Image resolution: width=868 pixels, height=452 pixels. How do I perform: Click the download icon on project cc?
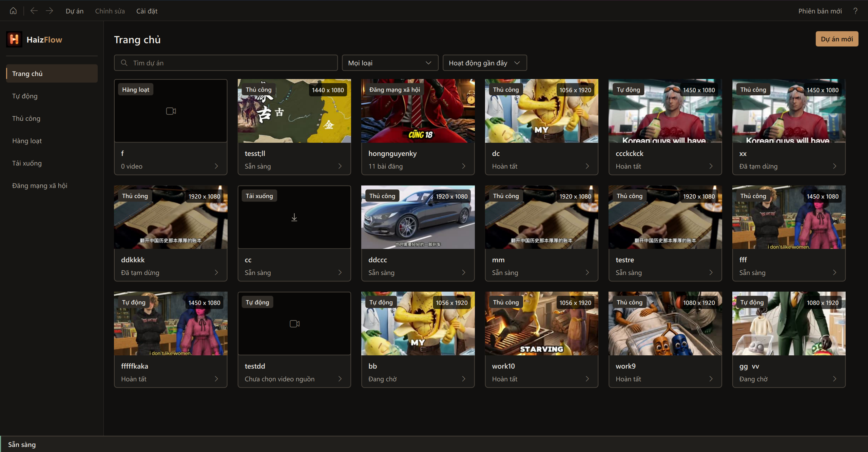coord(294,217)
